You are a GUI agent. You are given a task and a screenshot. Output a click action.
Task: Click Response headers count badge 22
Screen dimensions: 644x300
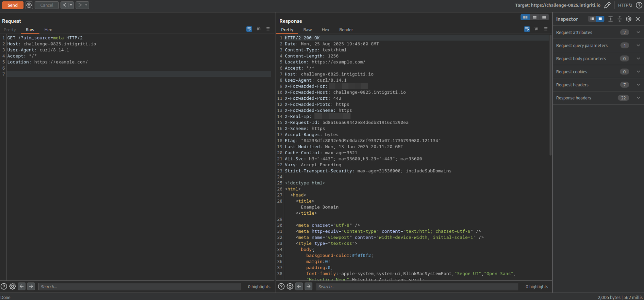tap(623, 98)
